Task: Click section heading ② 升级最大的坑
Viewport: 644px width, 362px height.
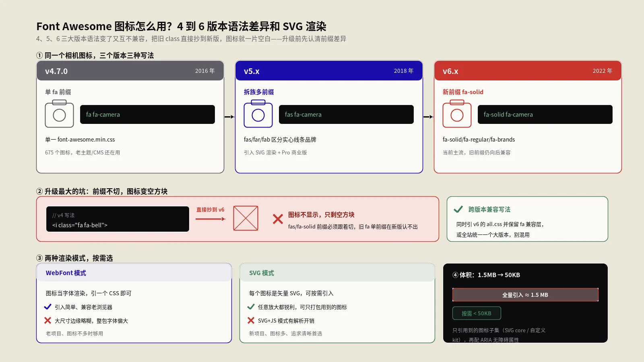Action: coord(102,191)
